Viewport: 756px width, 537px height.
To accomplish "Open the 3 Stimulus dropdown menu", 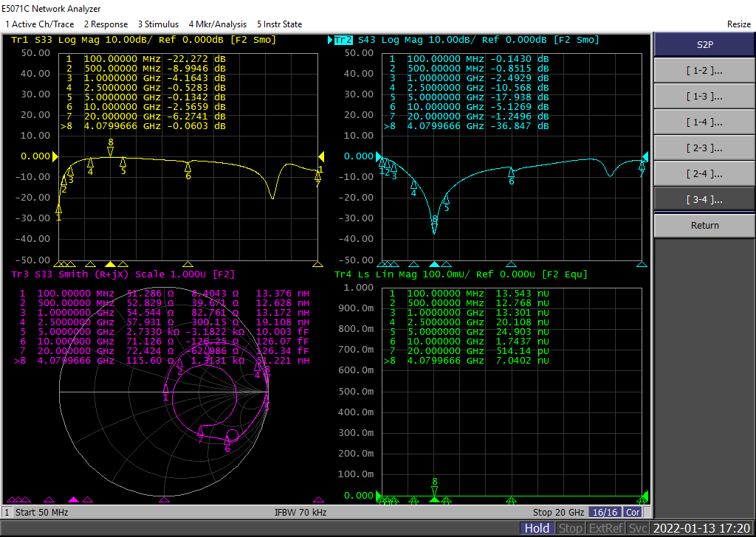I will [x=158, y=24].
